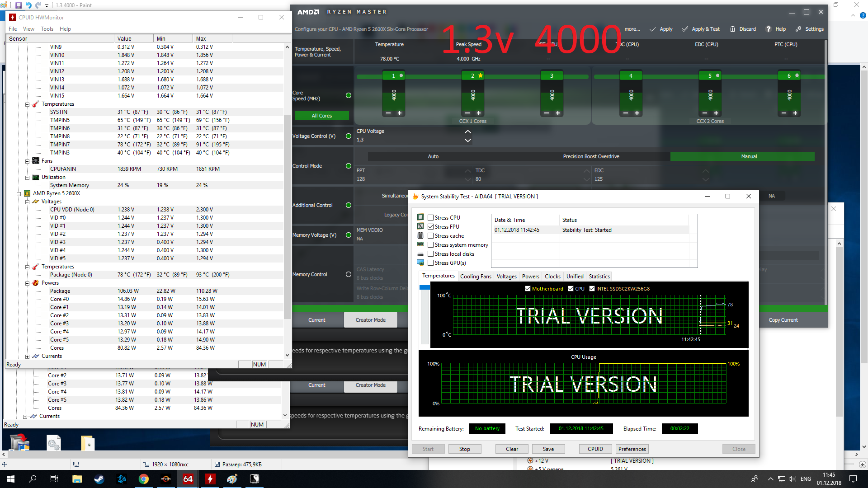This screenshot has width=868, height=488.
Task: Click the Apply & Test button
Action: pos(701,29)
